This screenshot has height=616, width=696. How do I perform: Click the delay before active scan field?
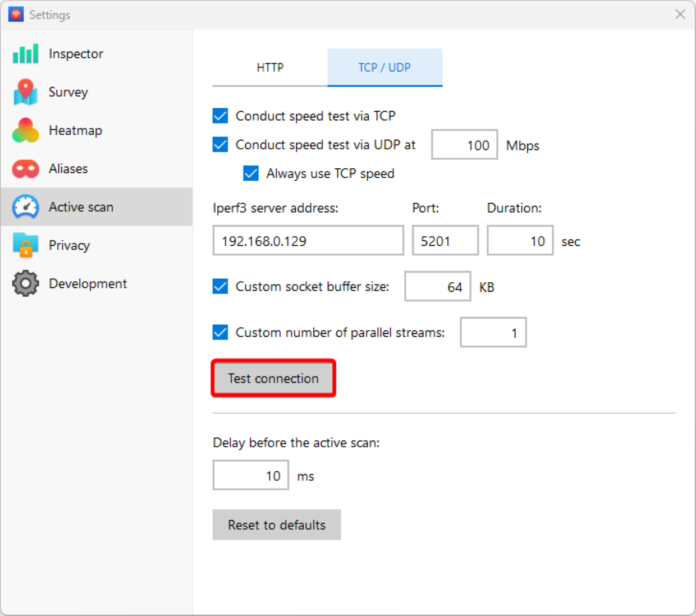[x=250, y=475]
